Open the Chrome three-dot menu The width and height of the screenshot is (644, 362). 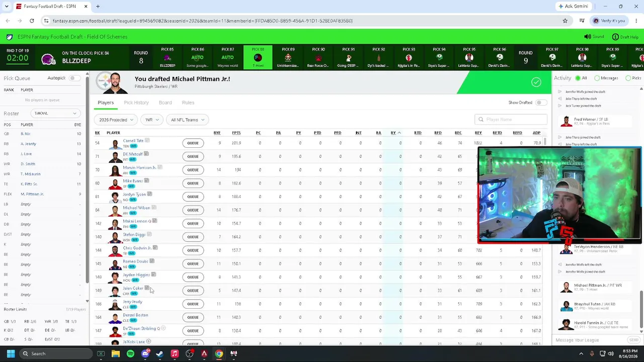636,21
